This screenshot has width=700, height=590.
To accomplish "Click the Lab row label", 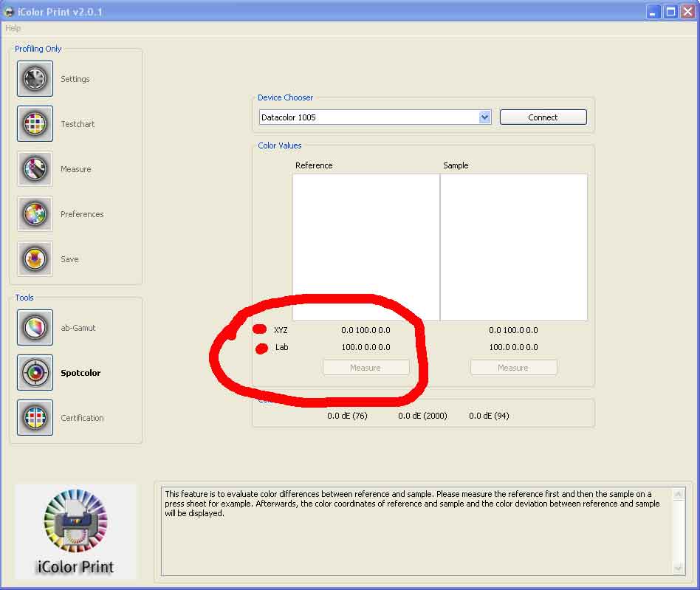I will coord(281,347).
